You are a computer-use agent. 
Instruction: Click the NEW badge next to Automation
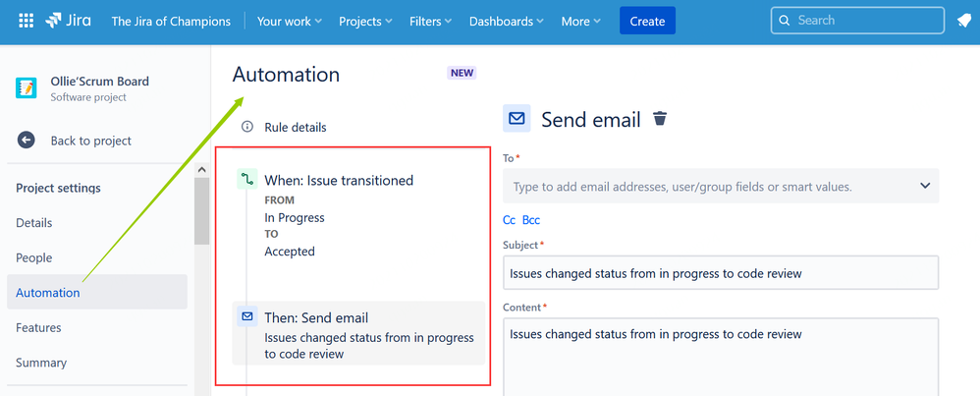click(462, 73)
